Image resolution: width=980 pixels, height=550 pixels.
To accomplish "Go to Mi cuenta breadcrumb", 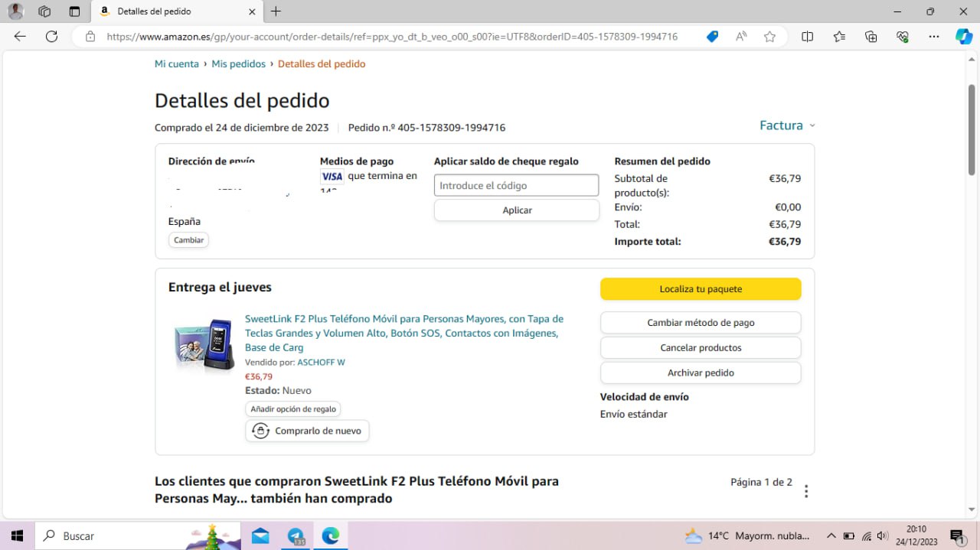I will [177, 63].
